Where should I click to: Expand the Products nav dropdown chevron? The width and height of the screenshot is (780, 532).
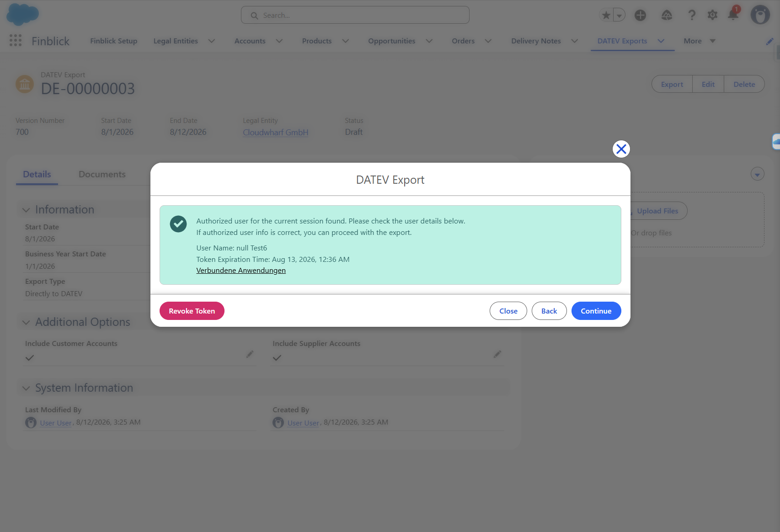click(346, 41)
